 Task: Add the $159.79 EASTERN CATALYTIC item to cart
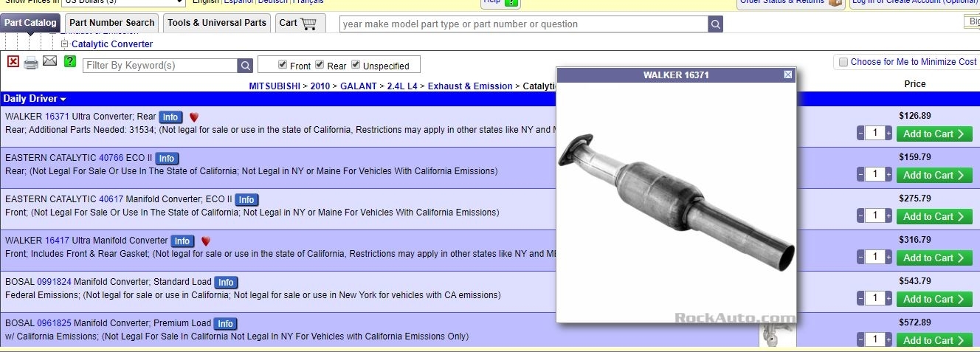(x=934, y=175)
